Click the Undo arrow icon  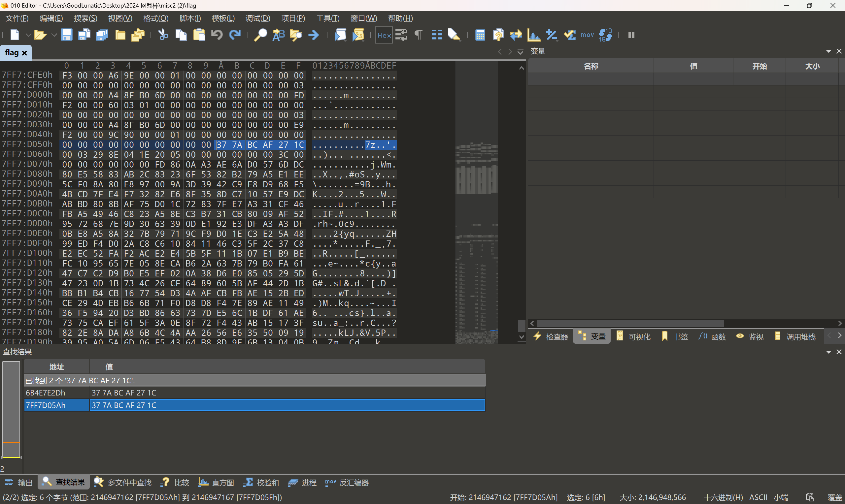click(x=217, y=35)
